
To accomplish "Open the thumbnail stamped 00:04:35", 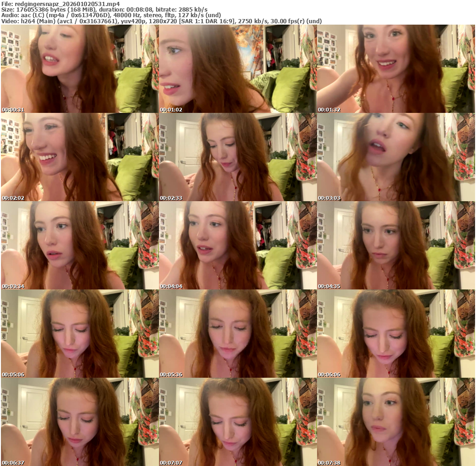I will tap(396, 245).
